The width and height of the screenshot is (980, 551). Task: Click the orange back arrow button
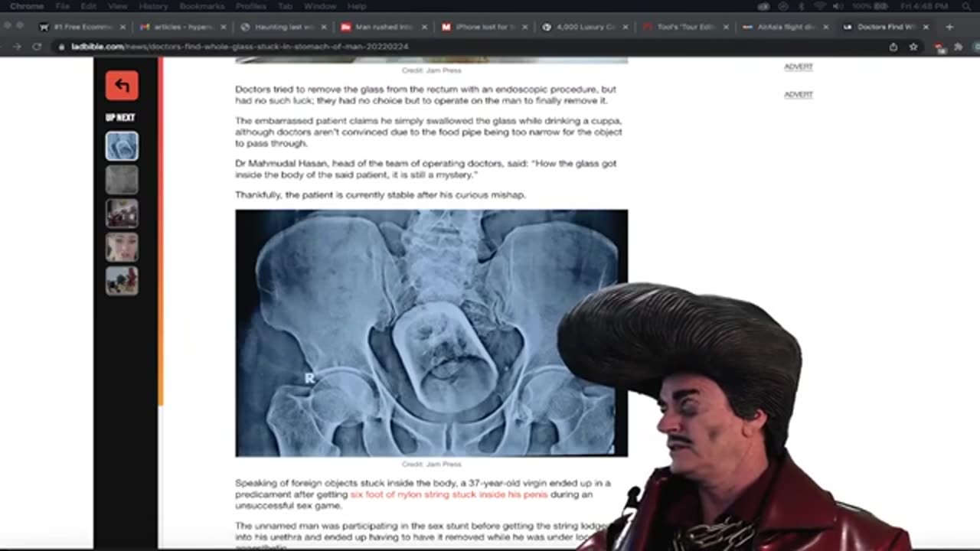(x=122, y=85)
